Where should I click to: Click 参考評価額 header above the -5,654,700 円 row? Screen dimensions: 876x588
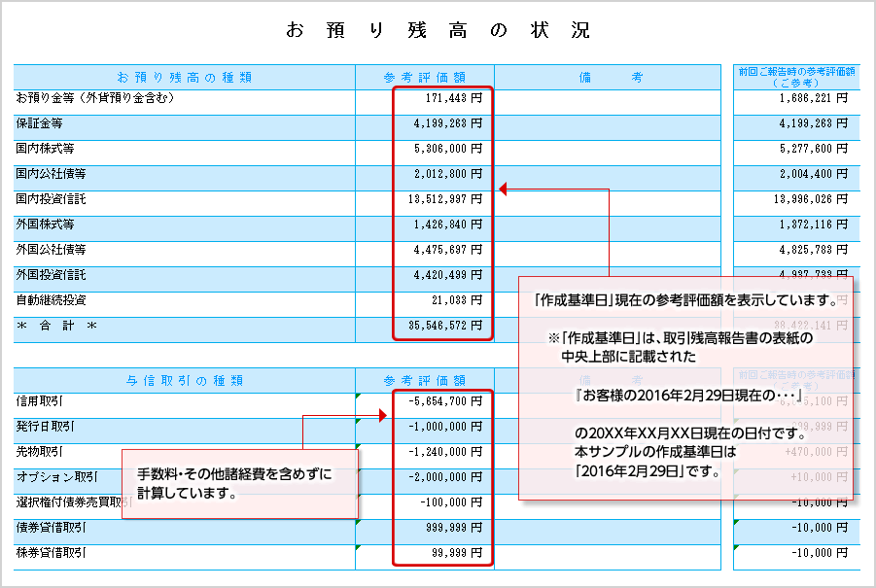pyautogui.click(x=425, y=381)
